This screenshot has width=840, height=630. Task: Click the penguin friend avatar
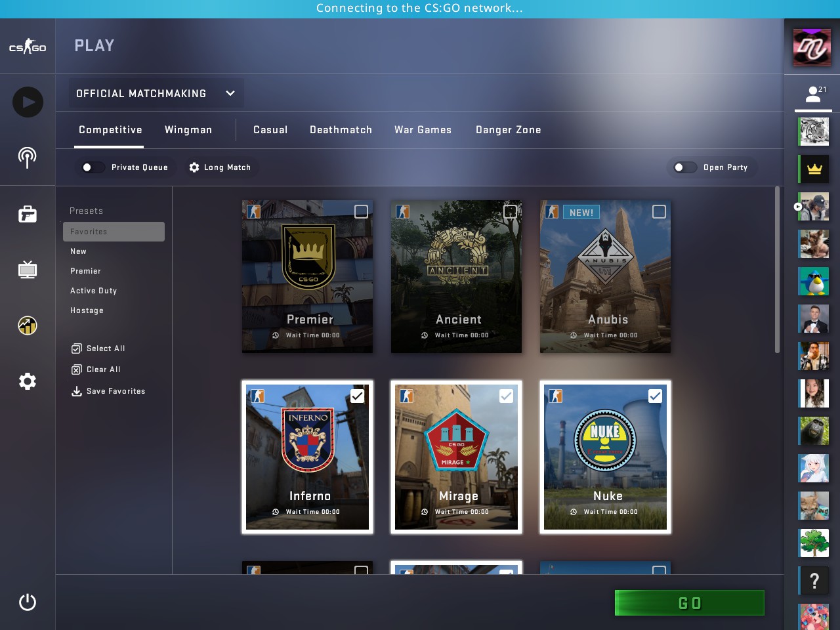coord(814,281)
